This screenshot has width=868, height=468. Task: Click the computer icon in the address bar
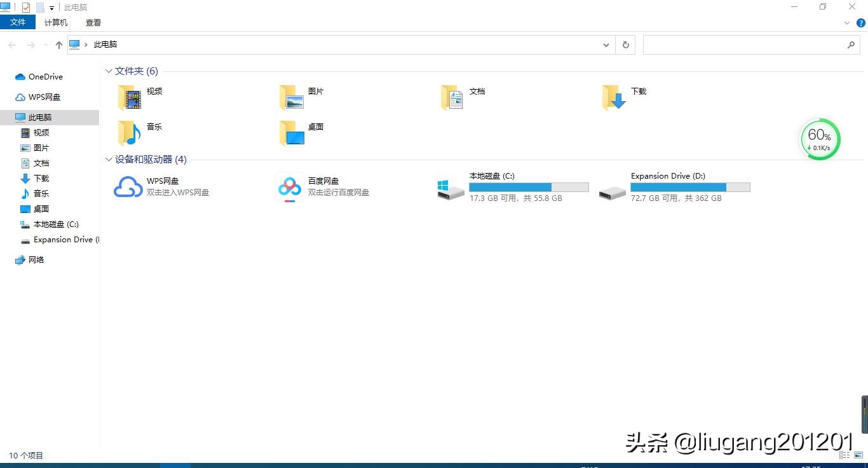tap(74, 45)
